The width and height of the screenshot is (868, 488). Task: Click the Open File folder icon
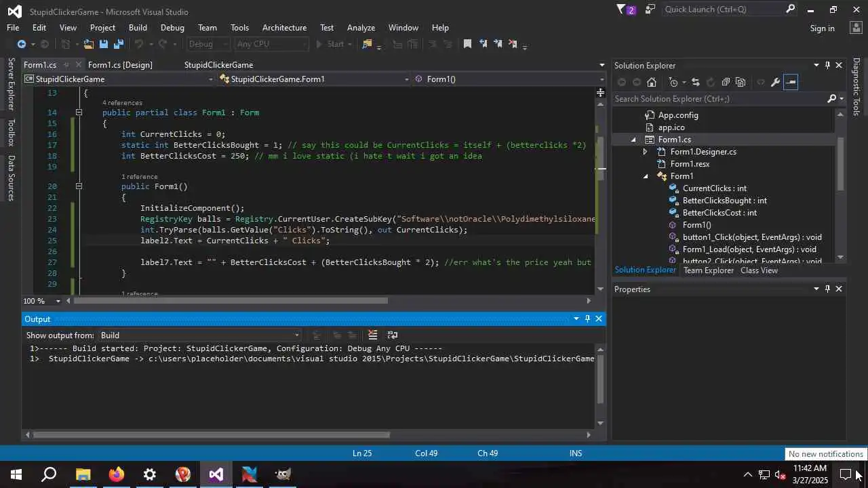88,44
